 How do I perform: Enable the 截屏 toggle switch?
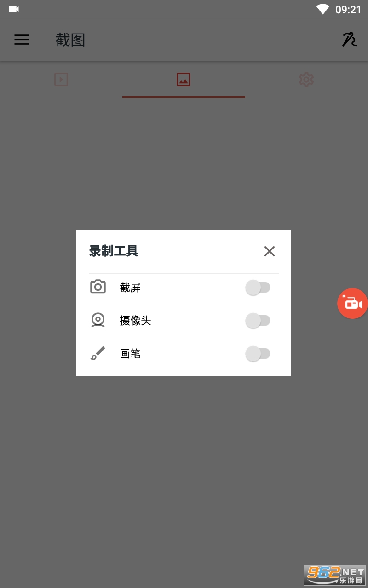(x=258, y=288)
